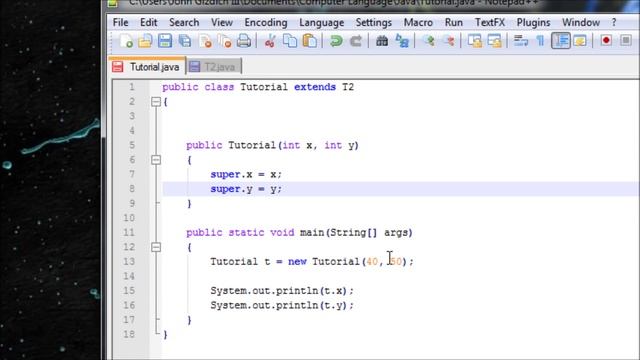Viewport: 640px width, 360px height.
Task: Create a new file with toolbar icon
Action: pos(126,41)
